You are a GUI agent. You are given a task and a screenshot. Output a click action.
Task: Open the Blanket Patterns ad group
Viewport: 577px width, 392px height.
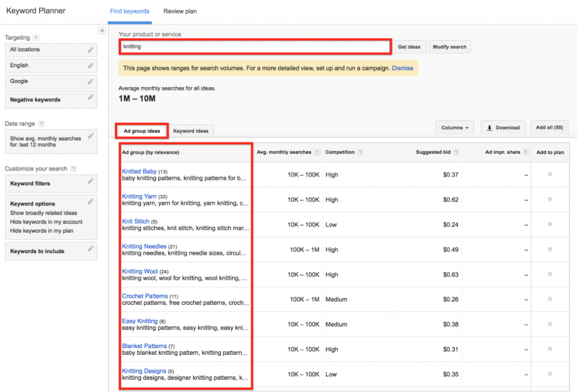(144, 346)
